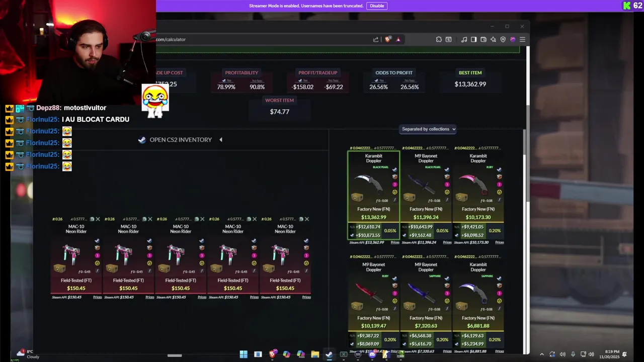Click float f icon on rightmost MAC-10 card
This screenshot has width=644, height=362.
[x=306, y=270]
